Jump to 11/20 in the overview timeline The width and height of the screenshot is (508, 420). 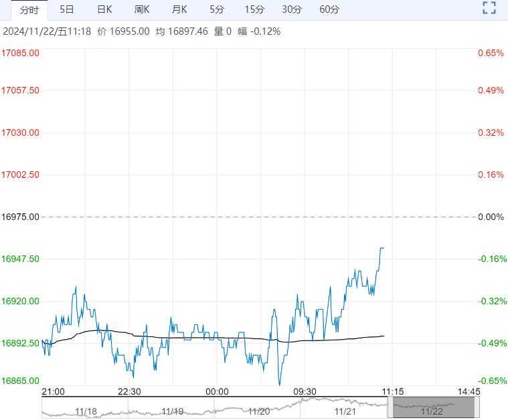click(x=258, y=411)
